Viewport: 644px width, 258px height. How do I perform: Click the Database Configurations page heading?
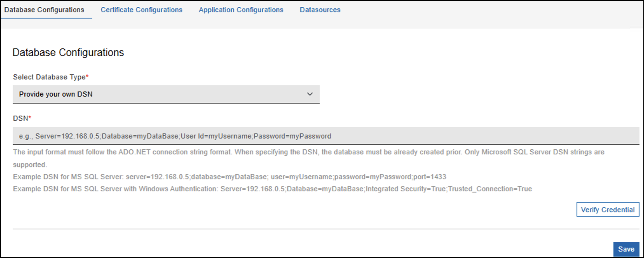coord(68,52)
